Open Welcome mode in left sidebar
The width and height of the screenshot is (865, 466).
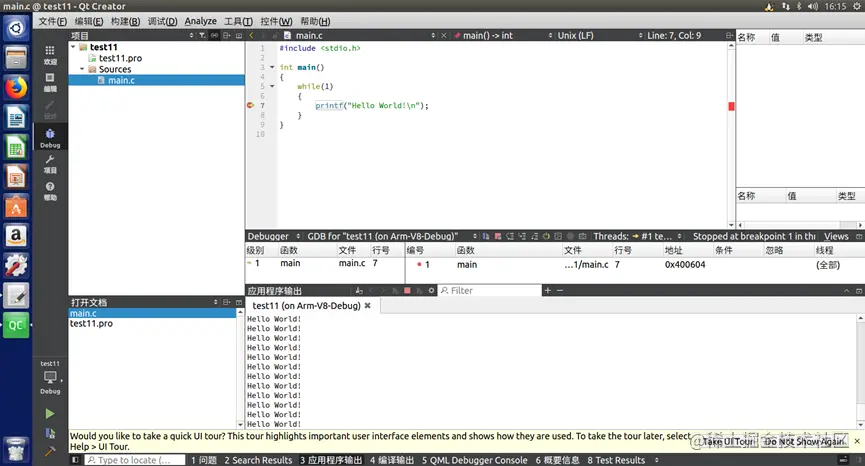click(50, 55)
